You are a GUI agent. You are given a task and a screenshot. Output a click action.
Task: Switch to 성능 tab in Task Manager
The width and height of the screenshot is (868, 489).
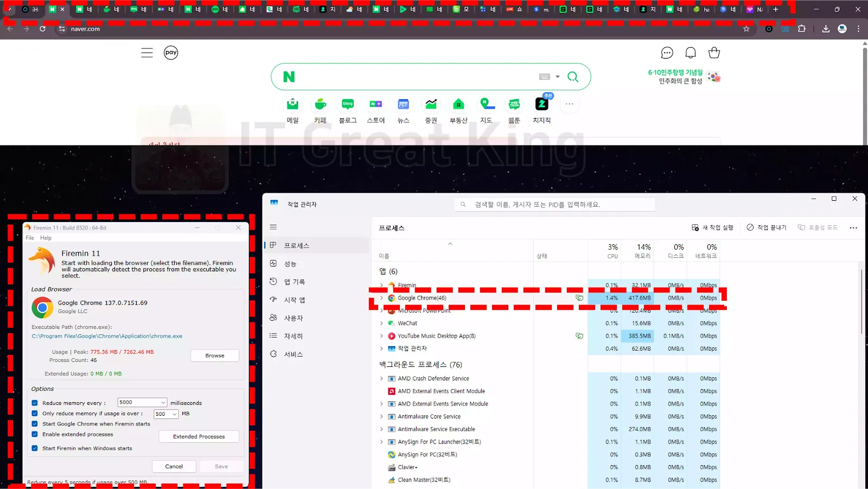pyautogui.click(x=317, y=263)
